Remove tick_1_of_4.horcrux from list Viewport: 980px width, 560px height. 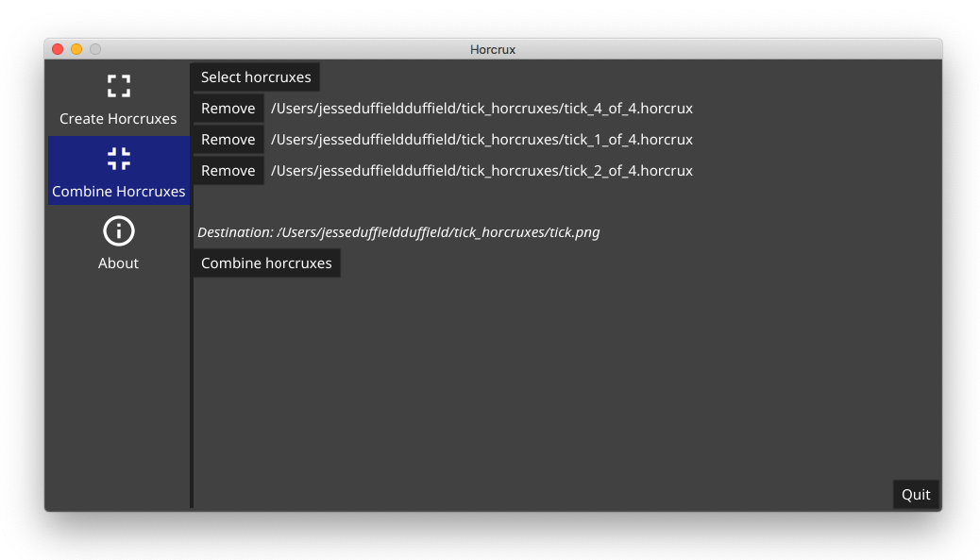click(228, 140)
